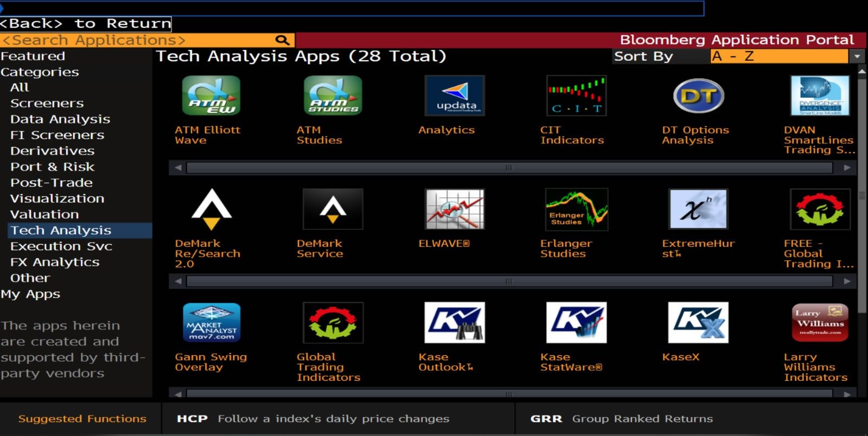Click second row horizontal scrollbar thumb
This screenshot has height=436, width=868.
pyautogui.click(x=509, y=281)
